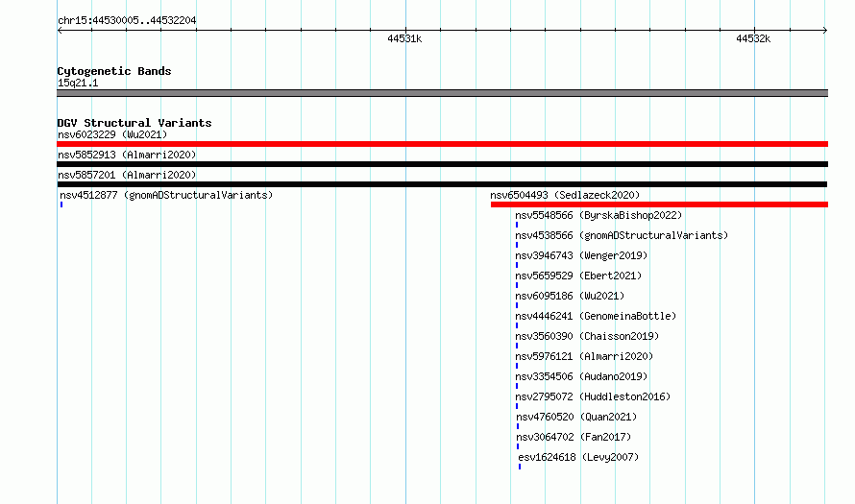The height and width of the screenshot is (504, 855).
Task: Click the blue marker under nsv4512877
Action: (x=61, y=204)
